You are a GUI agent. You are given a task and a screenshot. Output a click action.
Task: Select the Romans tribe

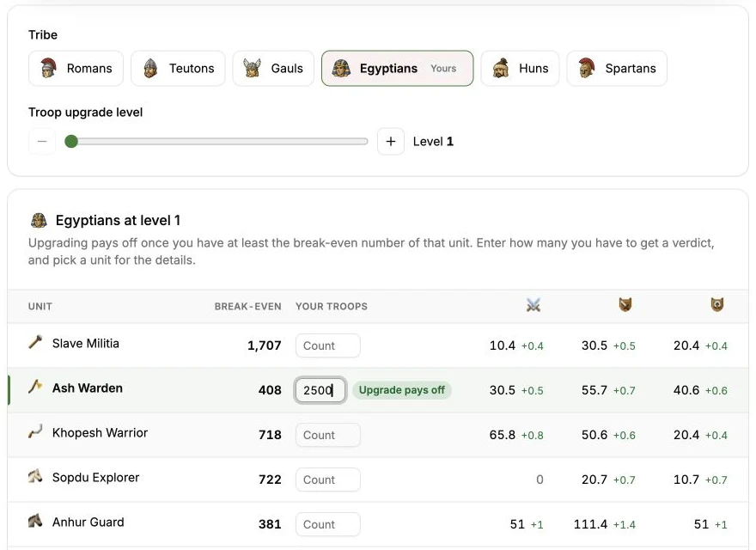pos(76,69)
